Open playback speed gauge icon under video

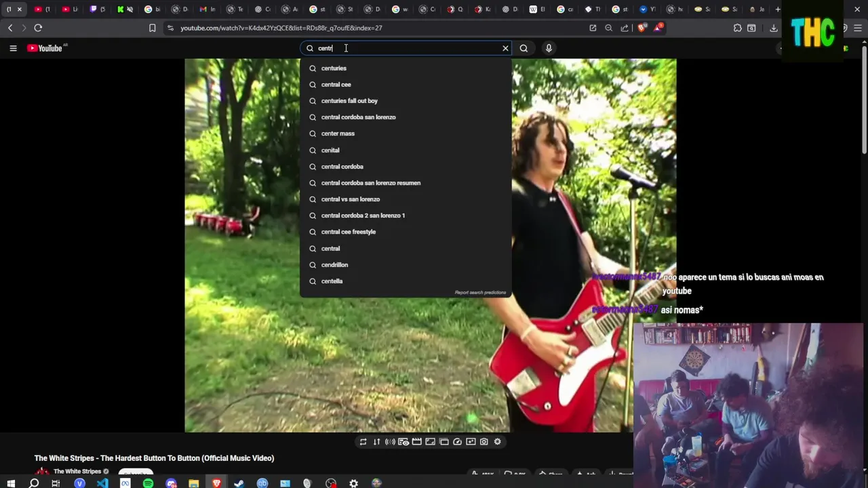point(457,442)
